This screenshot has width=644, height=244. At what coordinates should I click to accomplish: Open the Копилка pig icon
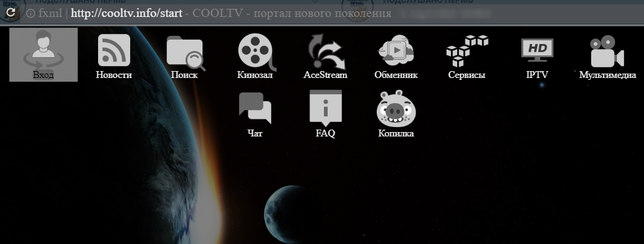(396, 108)
